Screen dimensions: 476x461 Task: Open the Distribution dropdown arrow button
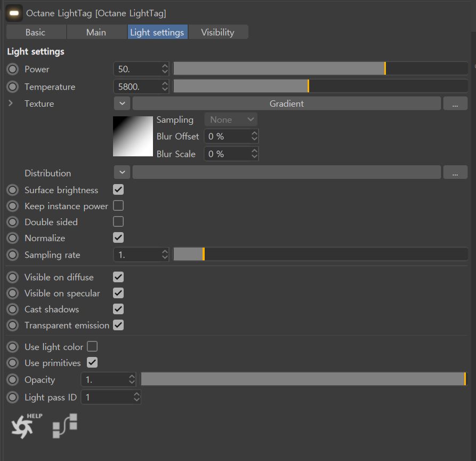click(122, 172)
